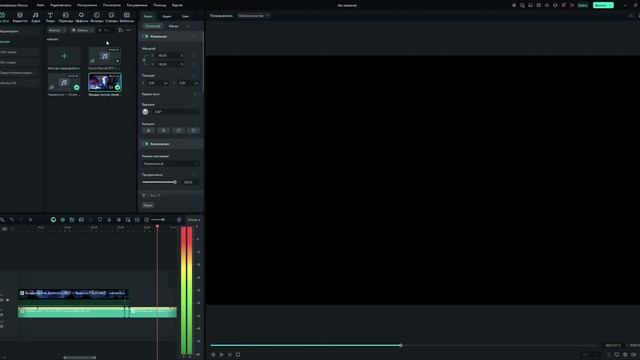Open the Stock Media tab in the top toolbar
This screenshot has height=360, width=640.
[x=20, y=17]
